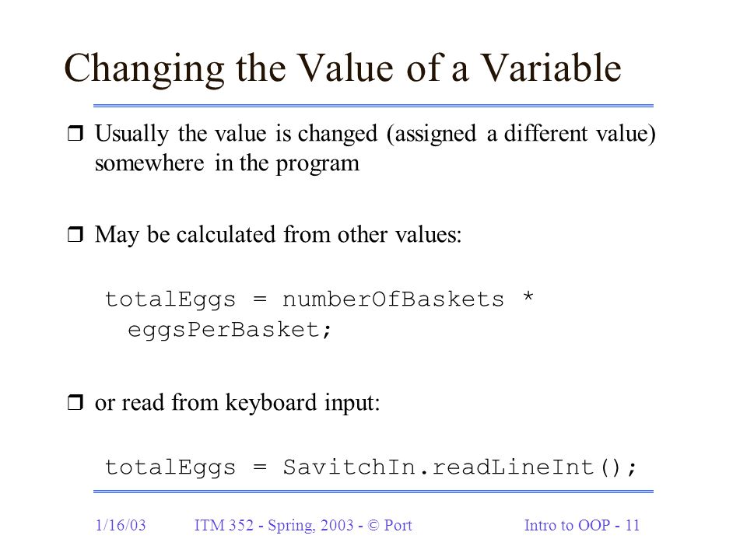Click the copyright symbol in the footer
This screenshot has height=560, width=747.
tap(373, 525)
